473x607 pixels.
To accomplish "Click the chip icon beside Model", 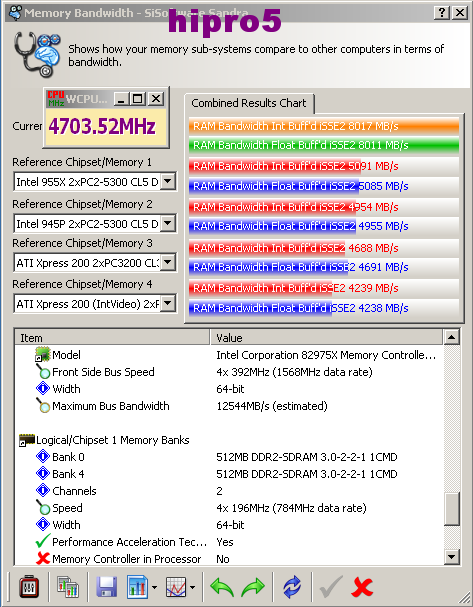I will pos(43,355).
